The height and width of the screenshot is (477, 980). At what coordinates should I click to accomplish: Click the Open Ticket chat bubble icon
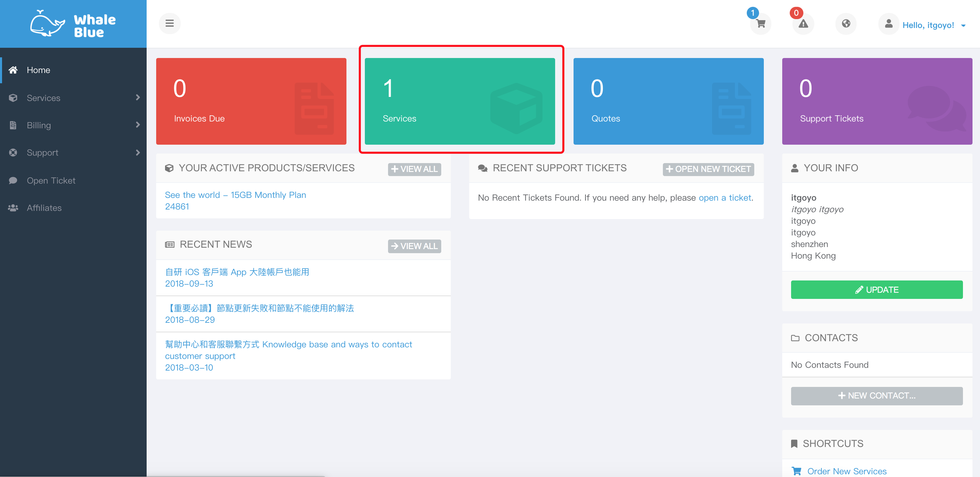tap(13, 180)
